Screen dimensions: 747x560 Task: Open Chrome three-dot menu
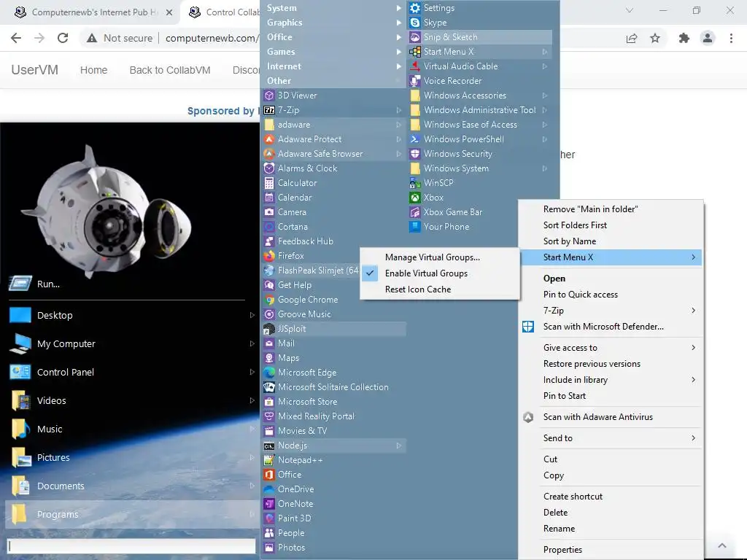(x=731, y=38)
